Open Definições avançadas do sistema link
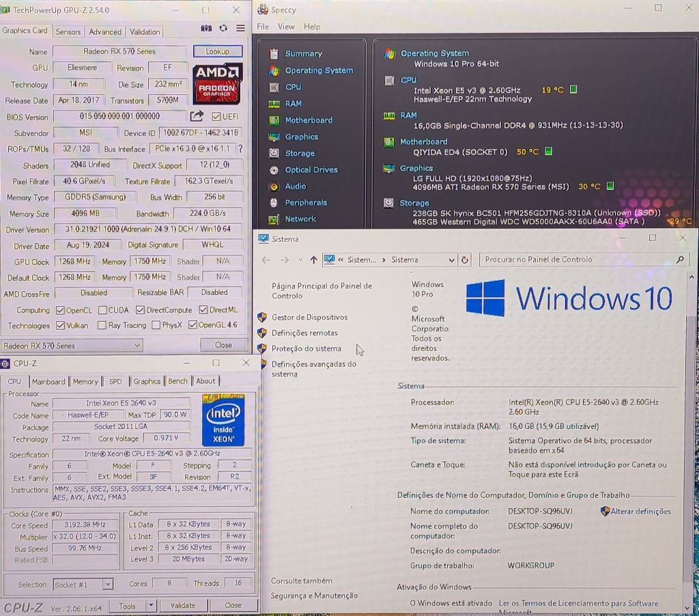This screenshot has width=699, height=616. coord(314,369)
